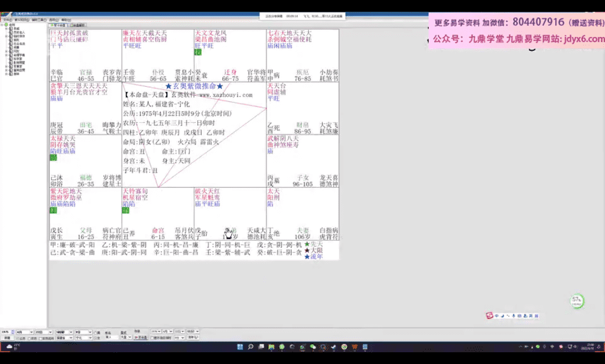The width and height of the screenshot is (605, 364).
Task: Open the taskbar search icon
Action: coord(250,347)
